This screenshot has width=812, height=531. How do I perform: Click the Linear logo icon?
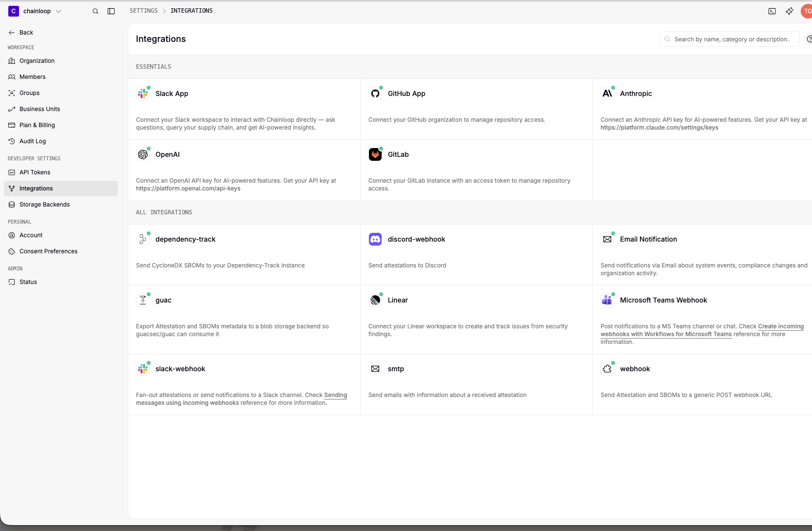(375, 300)
